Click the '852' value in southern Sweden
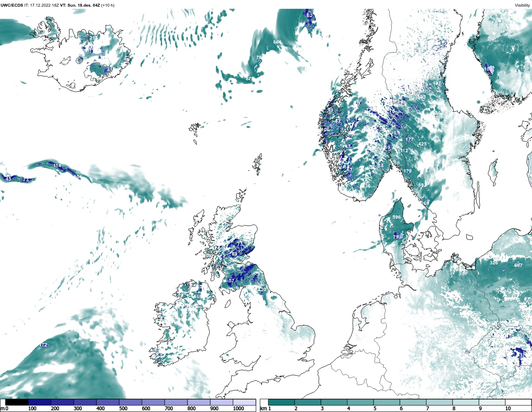The image size is (532, 412). coord(422,185)
